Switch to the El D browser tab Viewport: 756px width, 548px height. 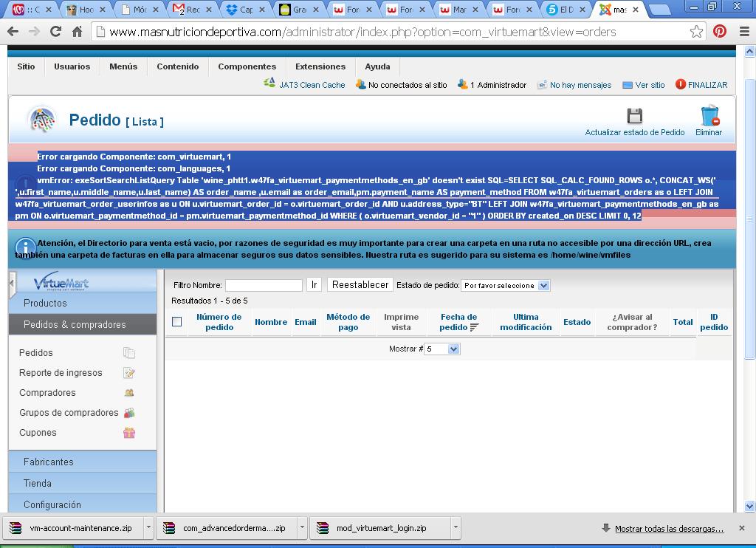pyautogui.click(x=567, y=9)
